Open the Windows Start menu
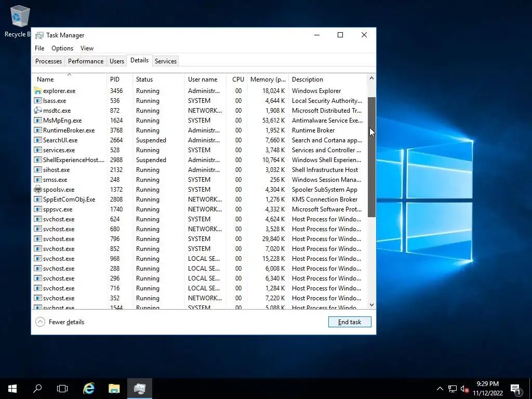This screenshot has height=399, width=532. pyautogui.click(x=12, y=389)
